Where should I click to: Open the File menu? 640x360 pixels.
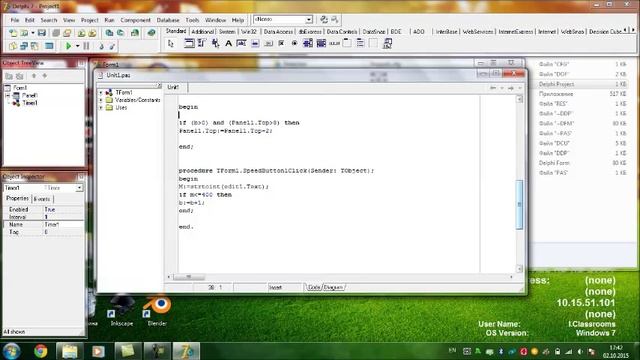(x=15, y=20)
